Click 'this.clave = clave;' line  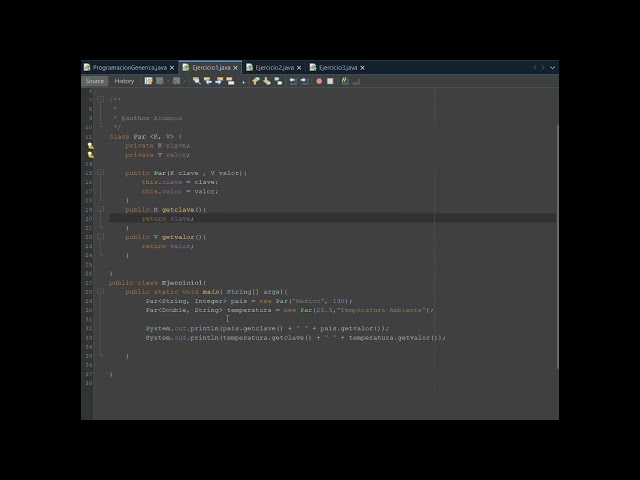coord(180,182)
